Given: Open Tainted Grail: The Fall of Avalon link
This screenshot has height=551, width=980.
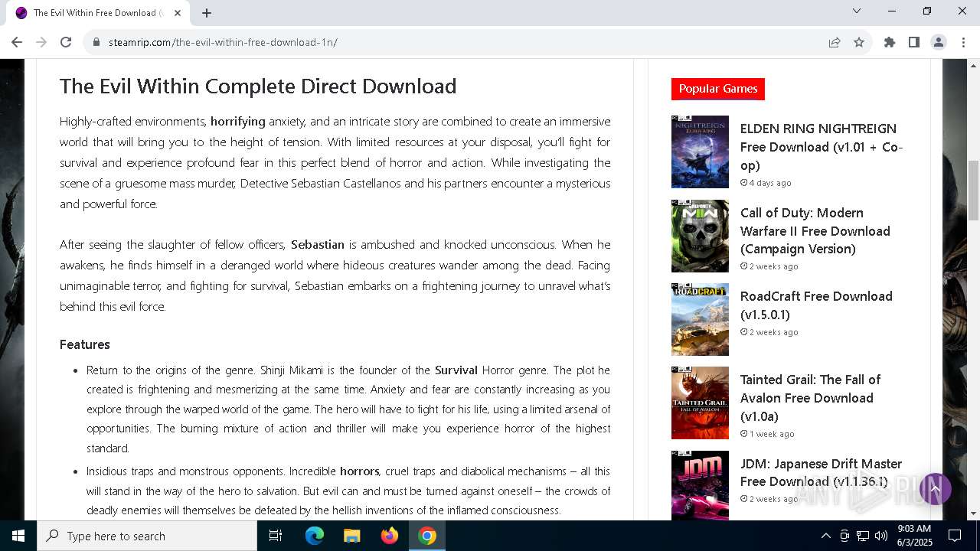Looking at the screenshot, I should 810,398.
